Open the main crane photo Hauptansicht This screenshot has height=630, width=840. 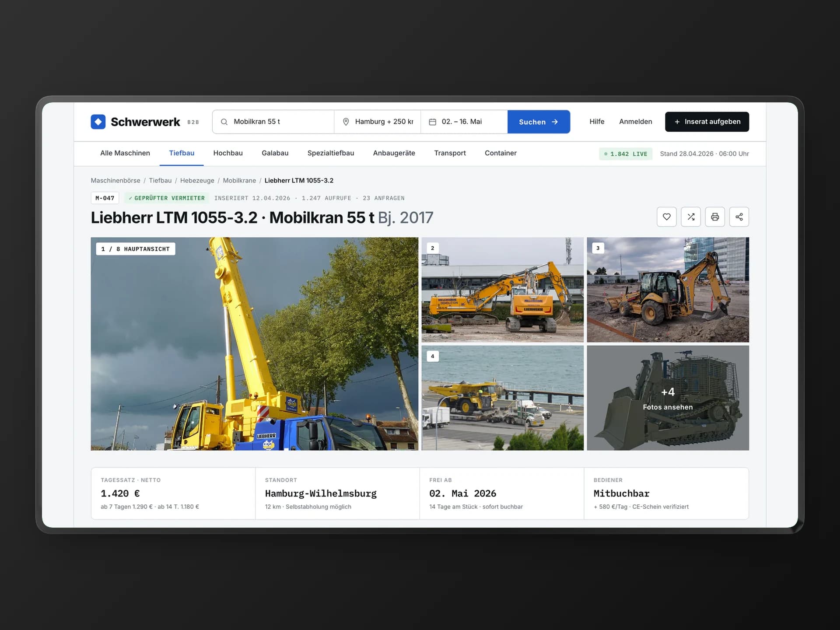pos(254,344)
